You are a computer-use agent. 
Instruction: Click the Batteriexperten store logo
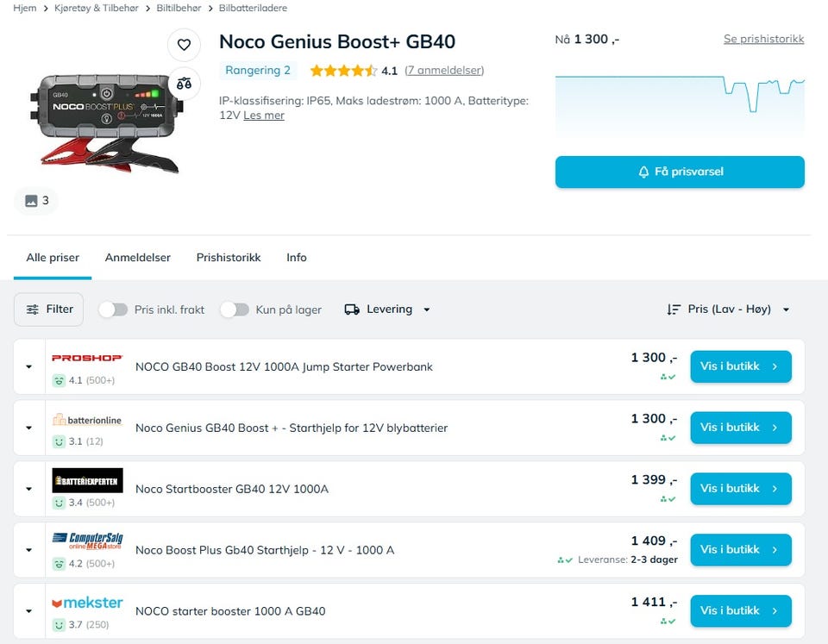click(87, 480)
